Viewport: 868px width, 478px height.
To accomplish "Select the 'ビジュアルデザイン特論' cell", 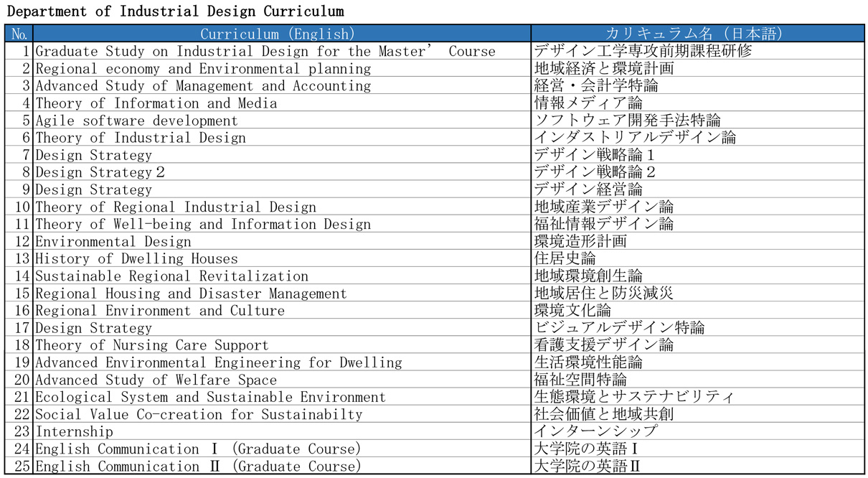I will coord(697,327).
